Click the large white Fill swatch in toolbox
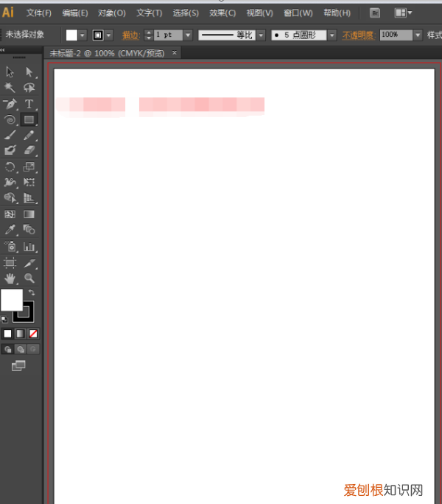Image resolution: width=442 pixels, height=504 pixels. click(x=12, y=300)
